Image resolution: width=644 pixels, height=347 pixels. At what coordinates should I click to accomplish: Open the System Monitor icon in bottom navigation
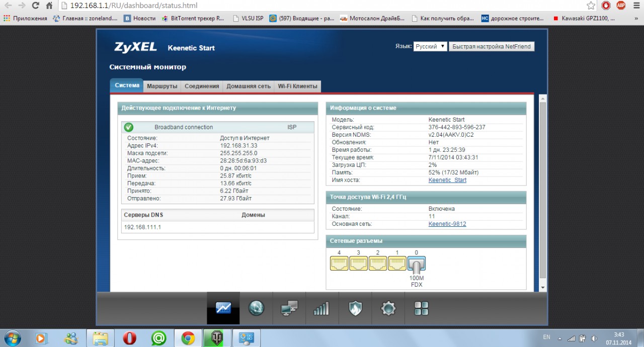click(223, 308)
